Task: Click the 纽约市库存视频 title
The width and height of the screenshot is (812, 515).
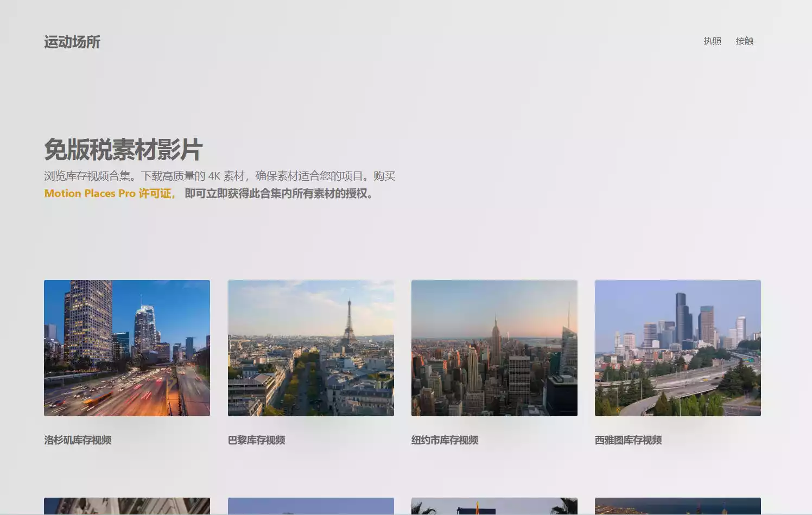Action: coord(445,440)
